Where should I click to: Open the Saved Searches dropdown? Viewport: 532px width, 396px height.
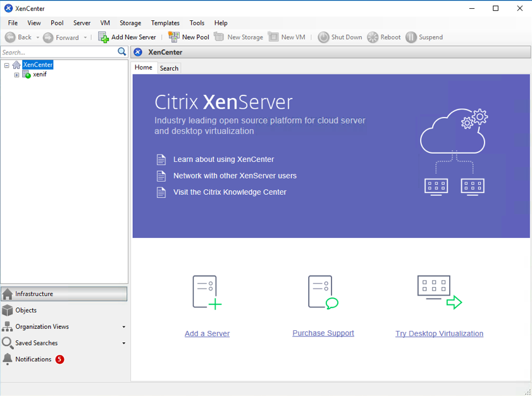(x=124, y=343)
